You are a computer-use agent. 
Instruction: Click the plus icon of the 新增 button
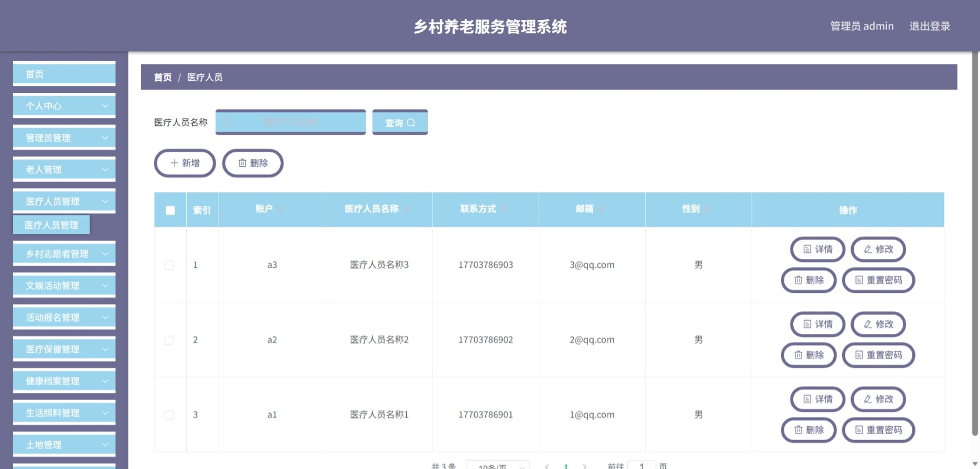coord(175,163)
